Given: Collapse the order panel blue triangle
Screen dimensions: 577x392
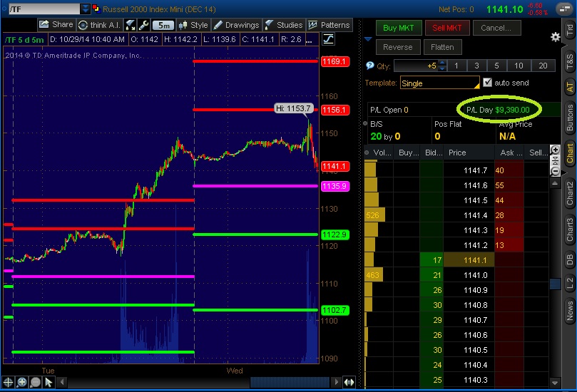Looking at the screenshot, I should tap(368, 38).
